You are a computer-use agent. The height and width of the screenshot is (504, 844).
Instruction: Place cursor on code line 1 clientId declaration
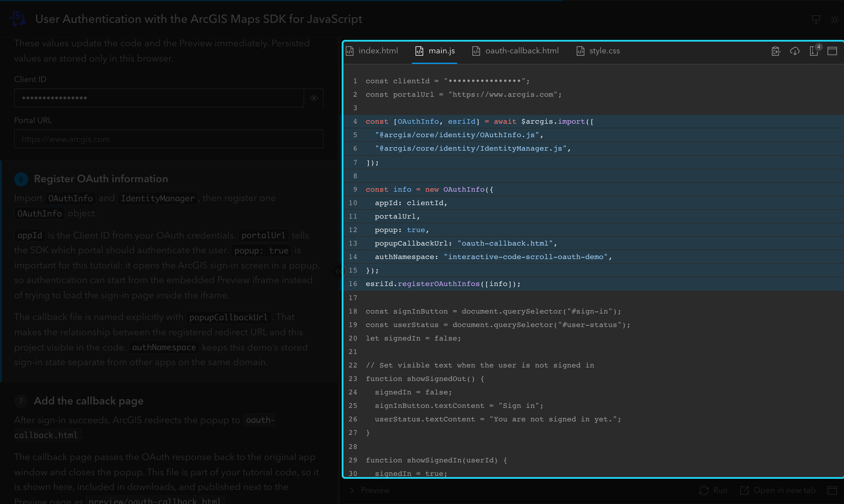coord(447,81)
